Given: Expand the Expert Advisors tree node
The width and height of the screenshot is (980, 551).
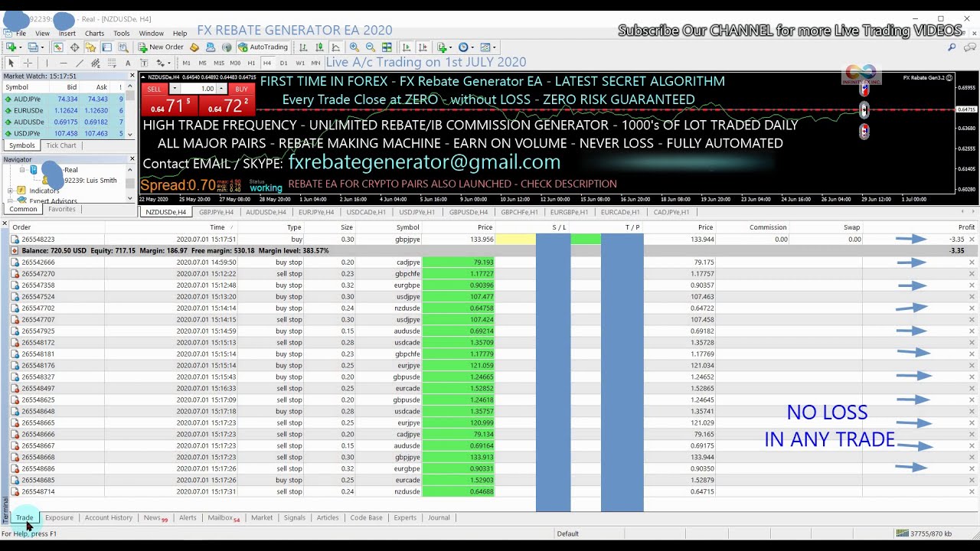Looking at the screenshot, I should tap(10, 201).
